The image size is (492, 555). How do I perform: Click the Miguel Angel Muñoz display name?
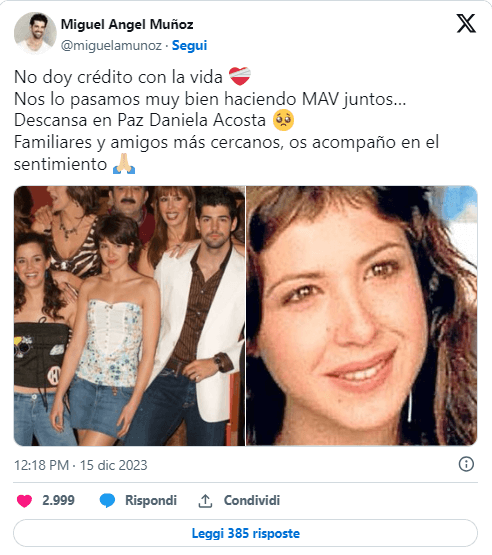(127, 24)
